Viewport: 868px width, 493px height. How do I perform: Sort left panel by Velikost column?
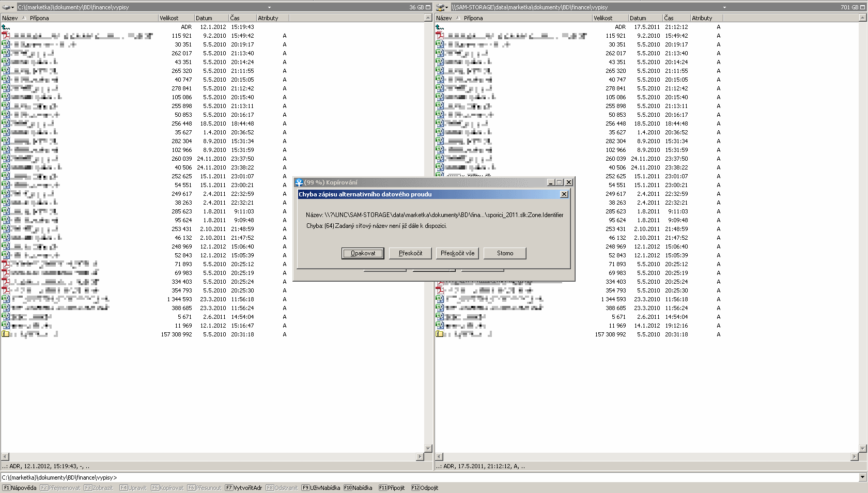click(176, 18)
